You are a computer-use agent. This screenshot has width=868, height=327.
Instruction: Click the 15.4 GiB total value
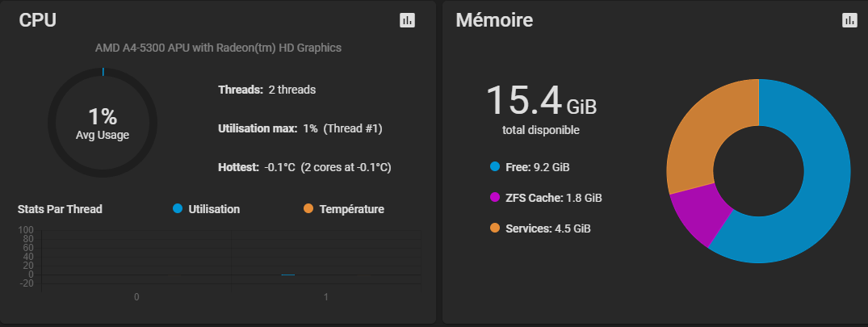tap(540, 100)
